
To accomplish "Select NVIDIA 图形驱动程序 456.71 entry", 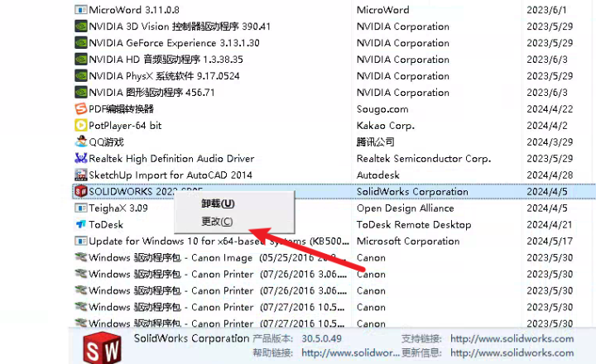I will click(151, 93).
